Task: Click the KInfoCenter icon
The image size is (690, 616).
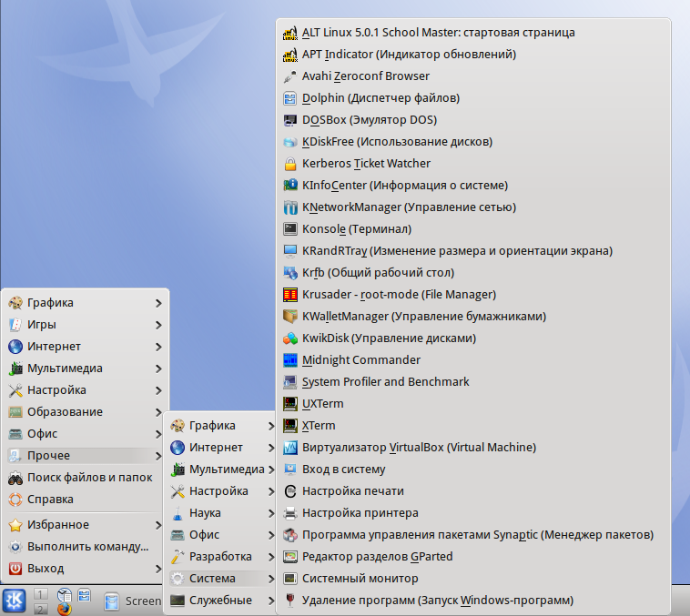Action: click(290, 186)
